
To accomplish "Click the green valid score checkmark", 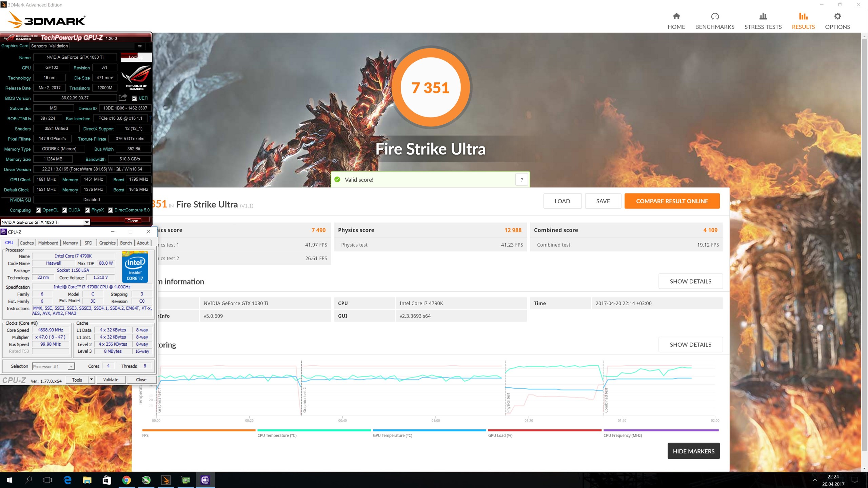I will click(337, 180).
